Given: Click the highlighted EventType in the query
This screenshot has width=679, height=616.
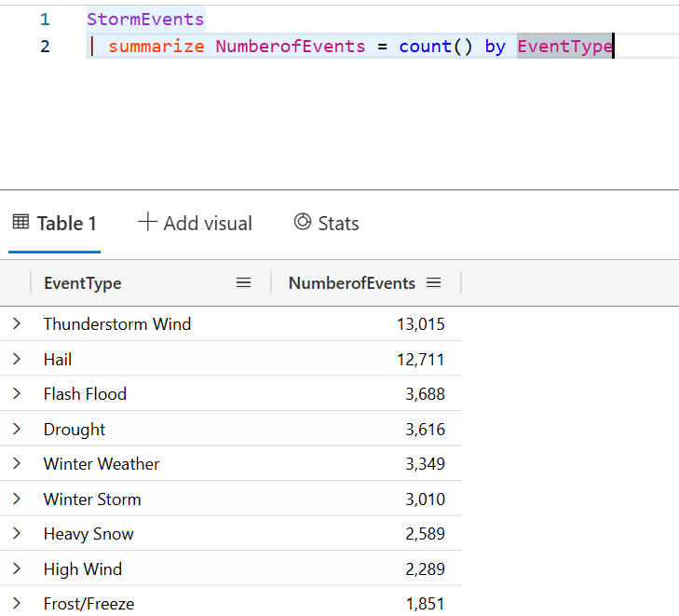Looking at the screenshot, I should point(565,47).
